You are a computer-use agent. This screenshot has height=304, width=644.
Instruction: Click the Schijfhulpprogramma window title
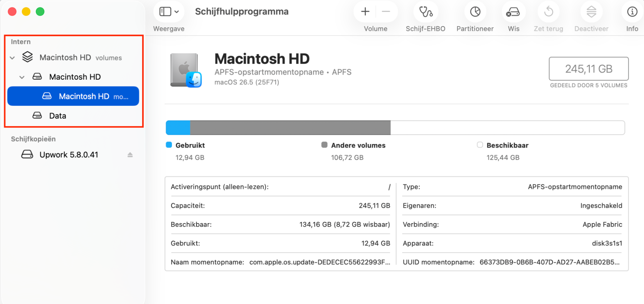coord(242,12)
